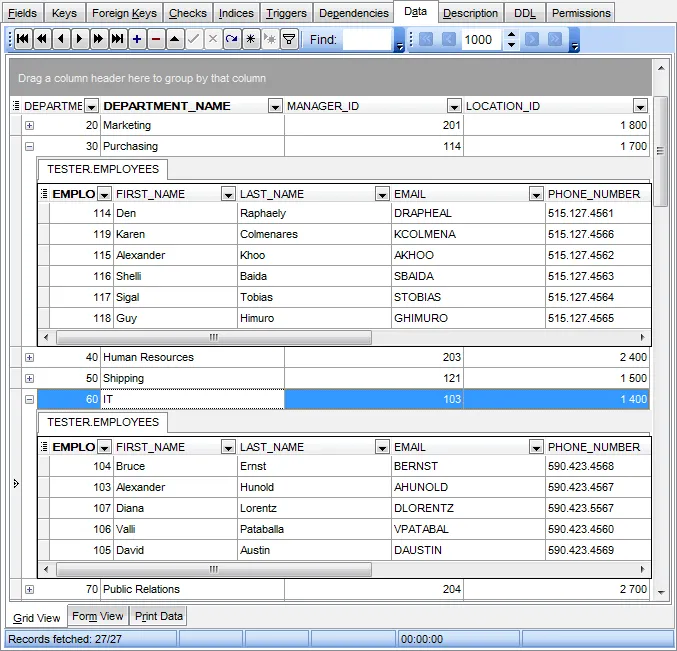Click the records per page field 1000
Viewport: 677px width, 651px height.
(x=481, y=39)
